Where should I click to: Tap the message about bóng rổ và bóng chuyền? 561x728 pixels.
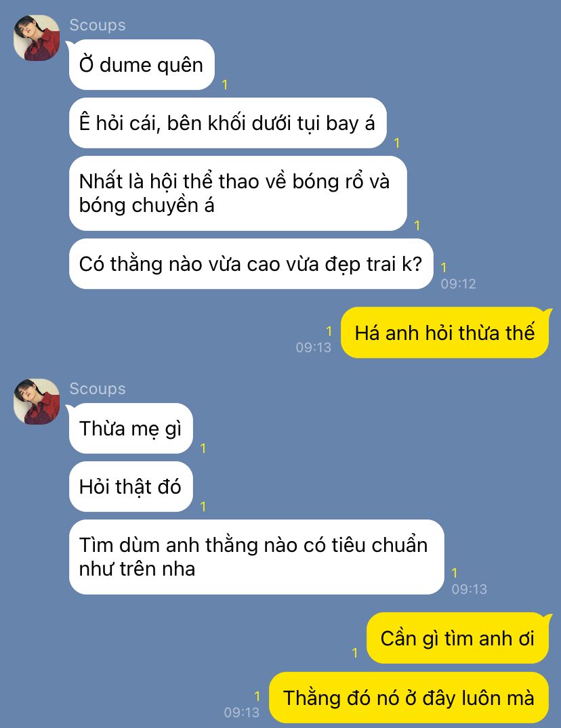click(238, 194)
